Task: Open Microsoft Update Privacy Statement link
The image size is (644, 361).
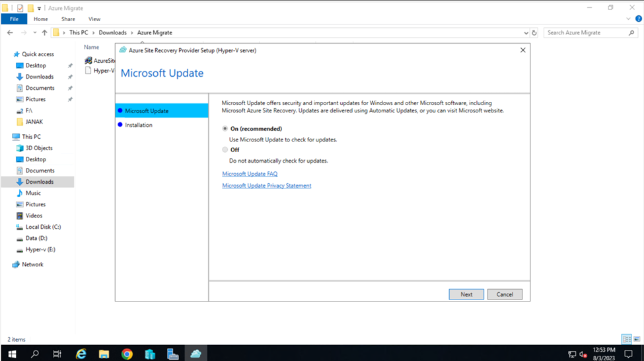Action: tap(267, 186)
